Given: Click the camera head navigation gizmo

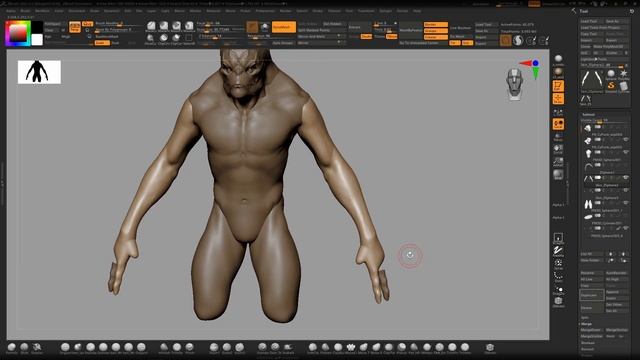Looking at the screenshot, I should [514, 84].
